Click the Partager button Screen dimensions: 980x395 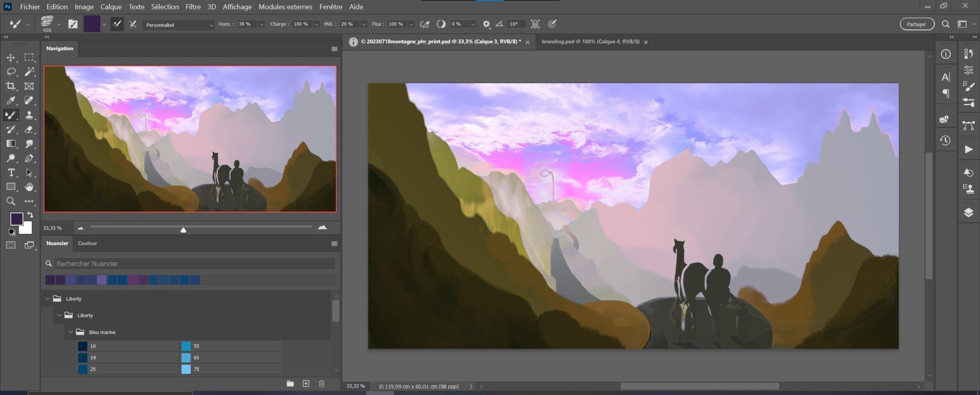tap(916, 24)
